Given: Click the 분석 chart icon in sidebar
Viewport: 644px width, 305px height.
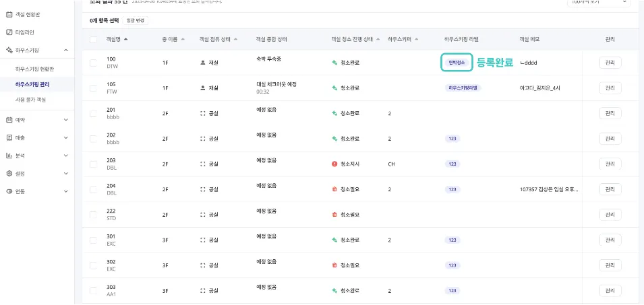Looking at the screenshot, I should click(x=9, y=156).
